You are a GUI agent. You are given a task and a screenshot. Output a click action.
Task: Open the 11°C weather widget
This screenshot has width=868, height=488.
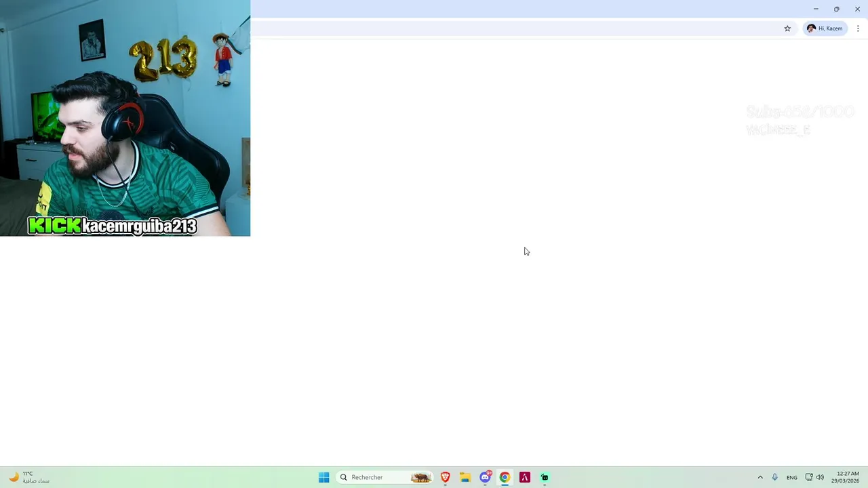(x=29, y=477)
